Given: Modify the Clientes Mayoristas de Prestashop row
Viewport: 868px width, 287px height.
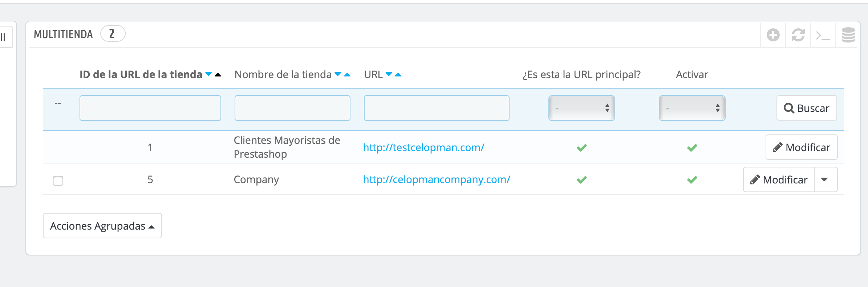Looking at the screenshot, I should (802, 147).
